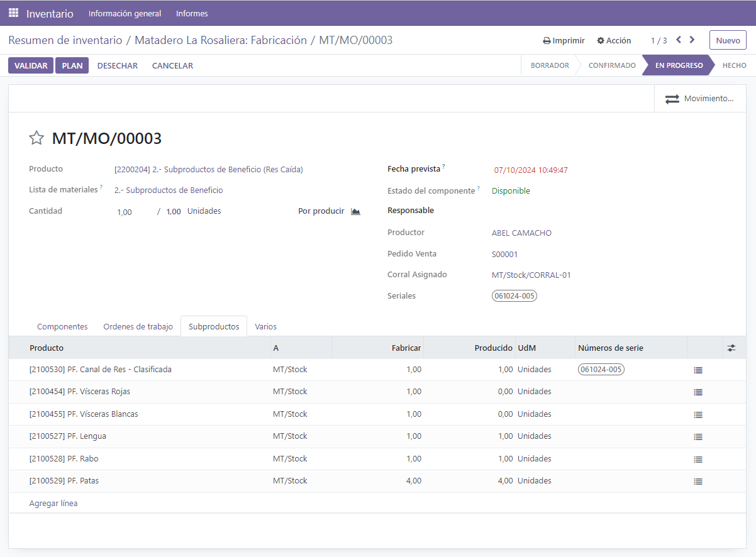Open details list icon for PF. Canal de Res
This screenshot has width=756, height=557.
point(698,370)
